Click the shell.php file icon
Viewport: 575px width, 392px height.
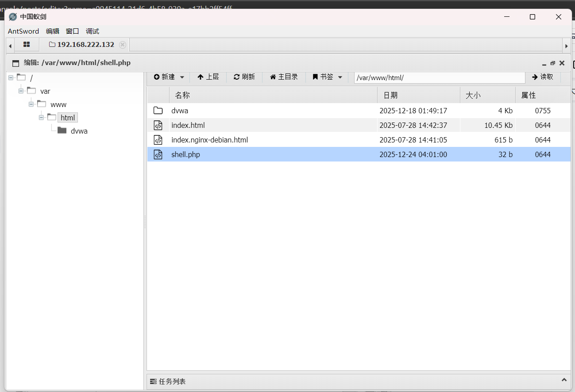coord(158,154)
